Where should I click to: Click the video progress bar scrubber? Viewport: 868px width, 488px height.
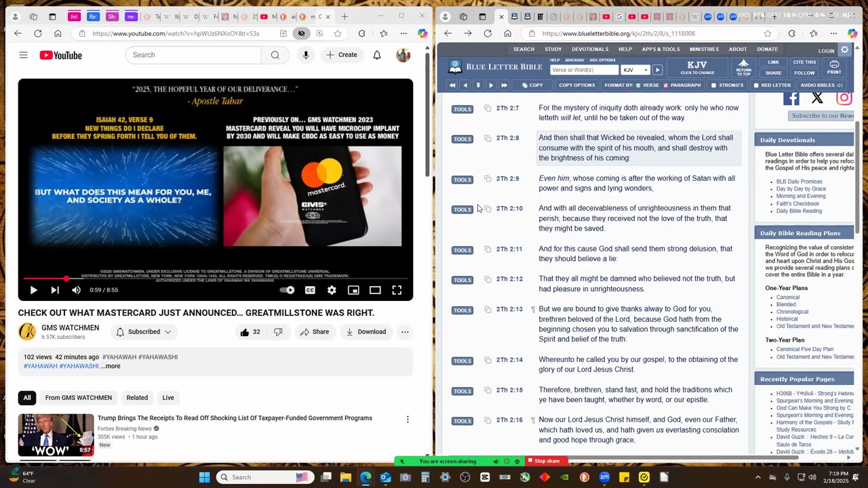(x=66, y=279)
